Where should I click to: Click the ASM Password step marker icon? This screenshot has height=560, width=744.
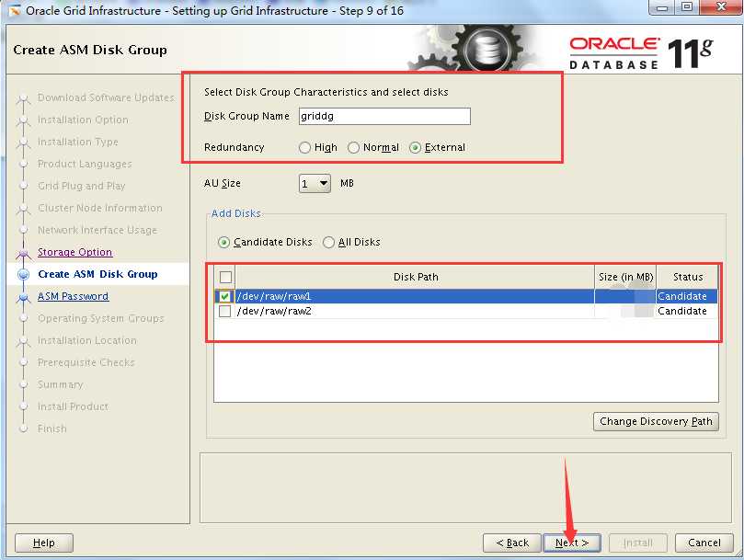click(x=23, y=298)
